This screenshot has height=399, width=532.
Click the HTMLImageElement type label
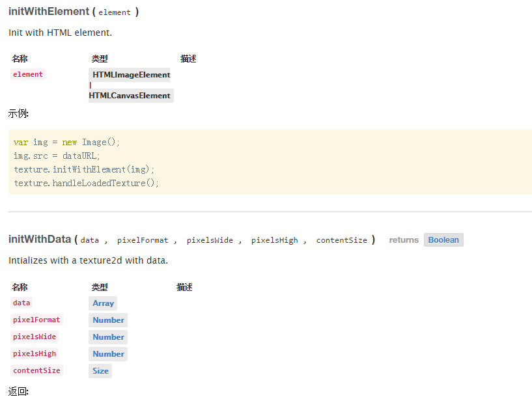(x=131, y=75)
